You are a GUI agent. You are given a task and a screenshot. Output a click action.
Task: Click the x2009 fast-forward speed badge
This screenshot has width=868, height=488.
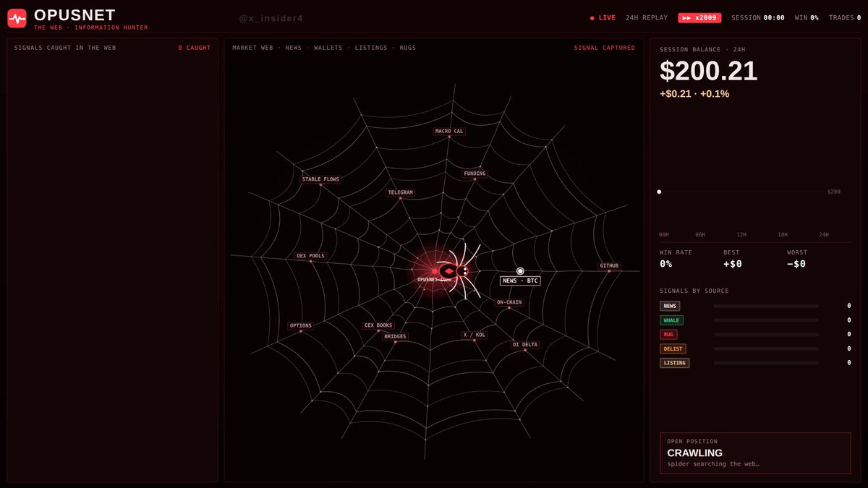(x=699, y=17)
